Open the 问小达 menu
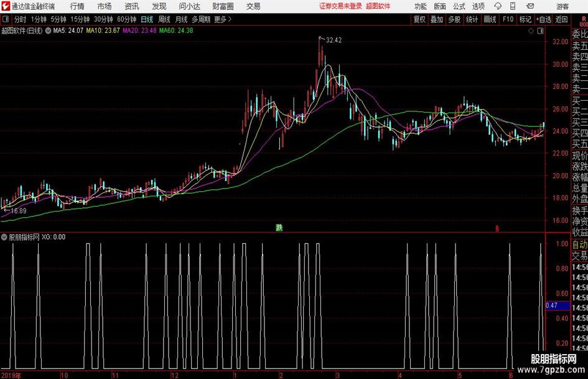 (x=189, y=6)
